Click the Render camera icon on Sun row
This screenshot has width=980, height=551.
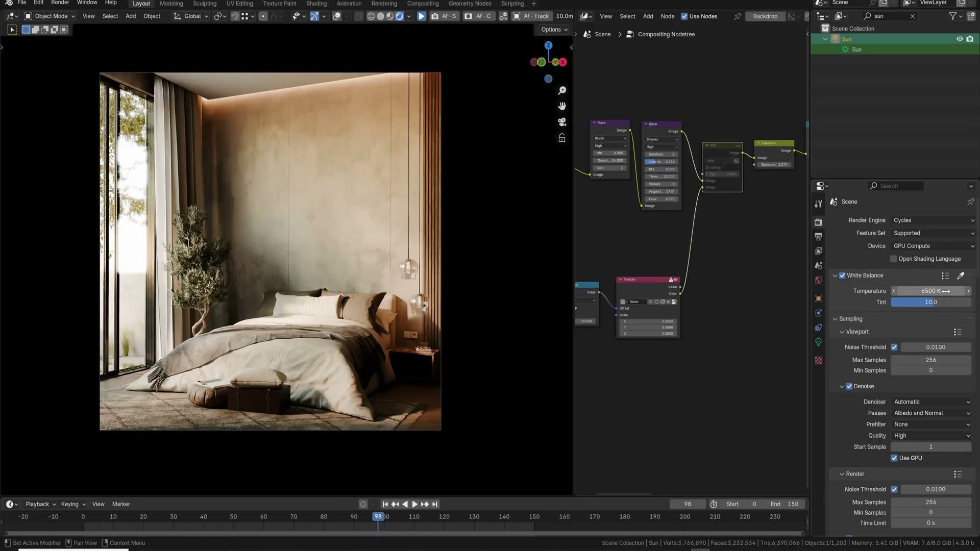(x=970, y=39)
